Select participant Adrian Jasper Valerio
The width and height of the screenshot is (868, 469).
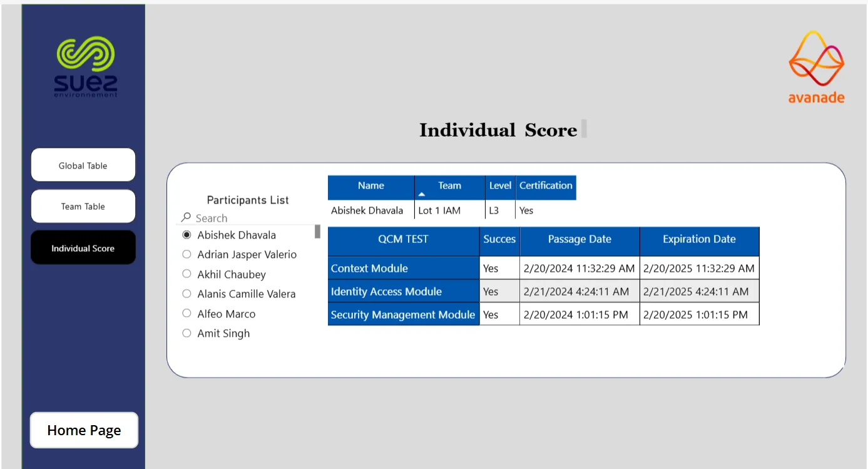click(x=186, y=254)
